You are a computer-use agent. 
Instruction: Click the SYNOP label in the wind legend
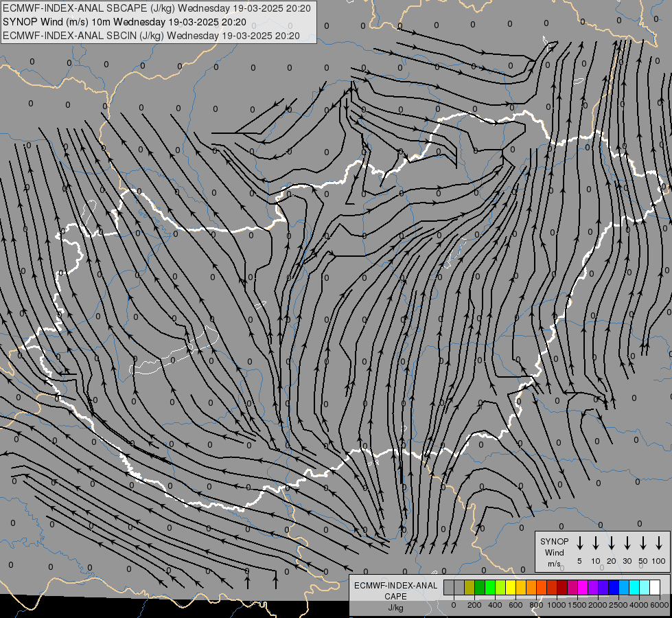554,542
